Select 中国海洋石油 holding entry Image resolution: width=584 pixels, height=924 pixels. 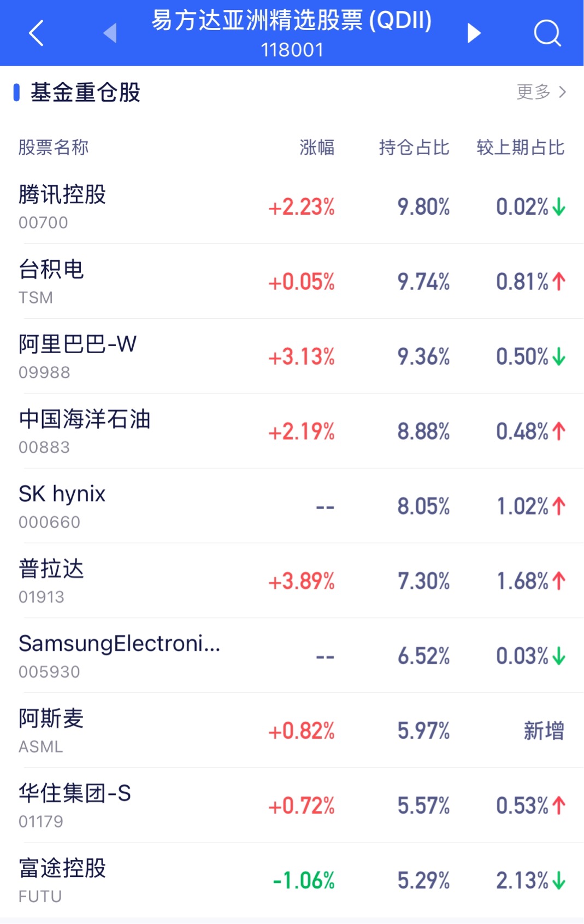pos(292,431)
